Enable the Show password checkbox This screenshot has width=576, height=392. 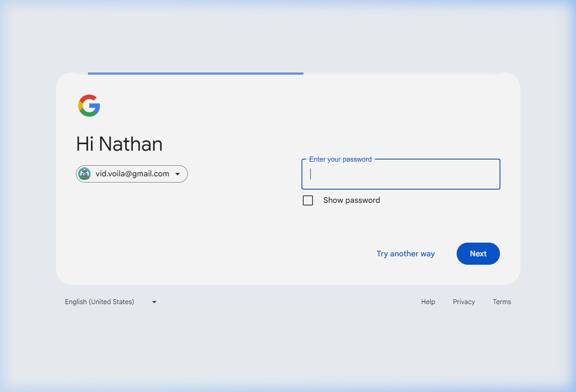click(x=308, y=201)
